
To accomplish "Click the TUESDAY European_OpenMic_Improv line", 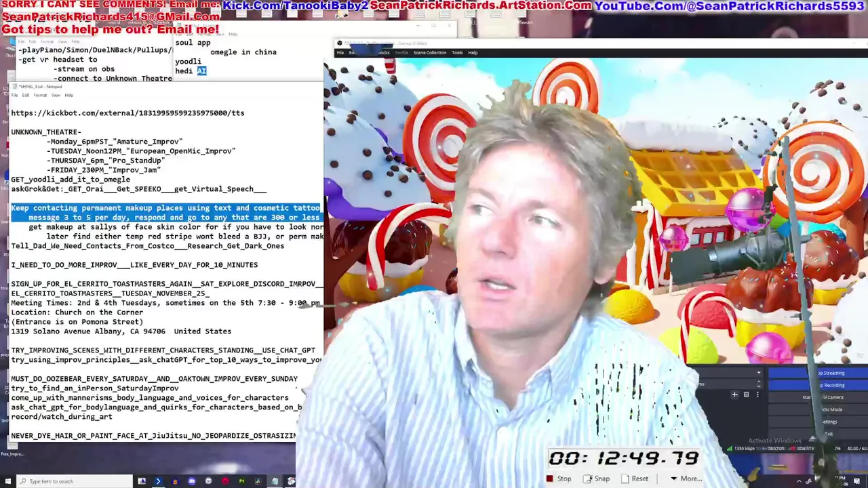I will 141,151.
